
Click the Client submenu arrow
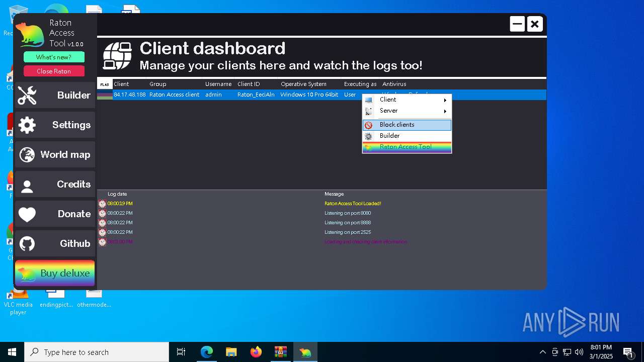[445, 100]
